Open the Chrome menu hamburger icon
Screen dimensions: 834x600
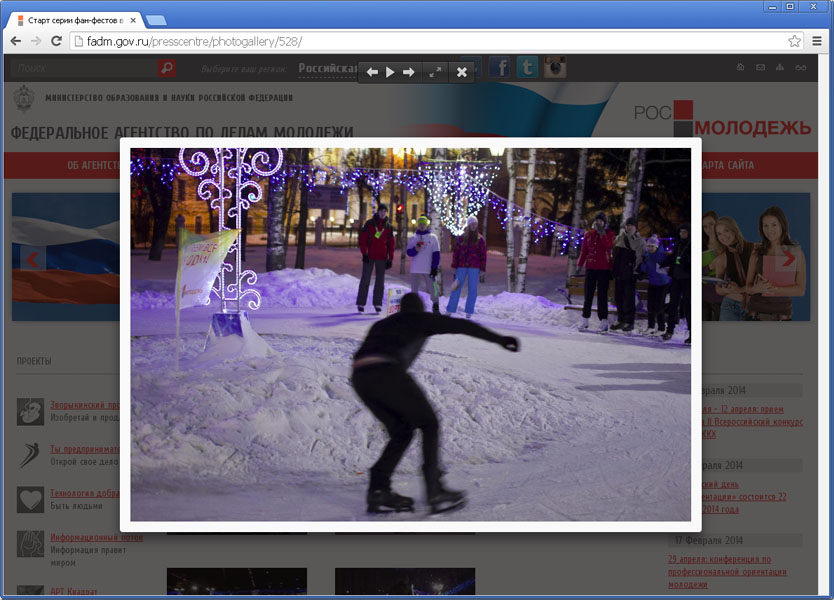817,41
